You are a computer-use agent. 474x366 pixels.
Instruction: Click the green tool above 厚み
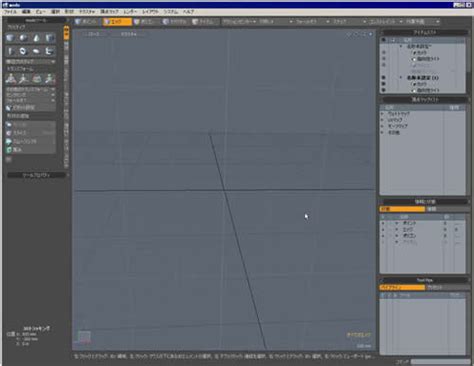(x=30, y=142)
